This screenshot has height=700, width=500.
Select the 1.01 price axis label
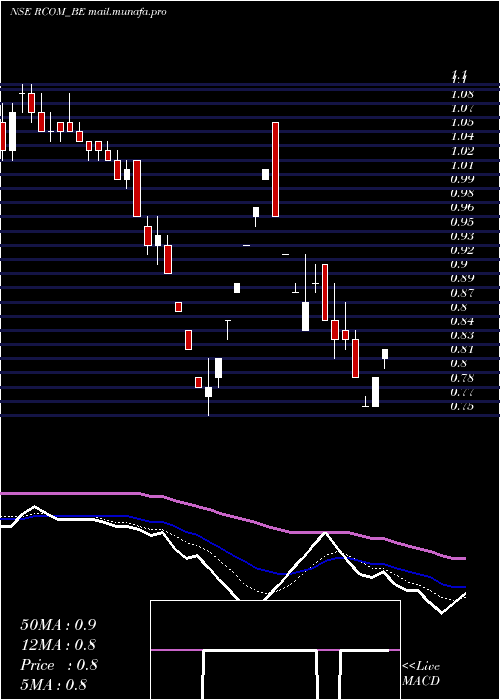(462, 165)
